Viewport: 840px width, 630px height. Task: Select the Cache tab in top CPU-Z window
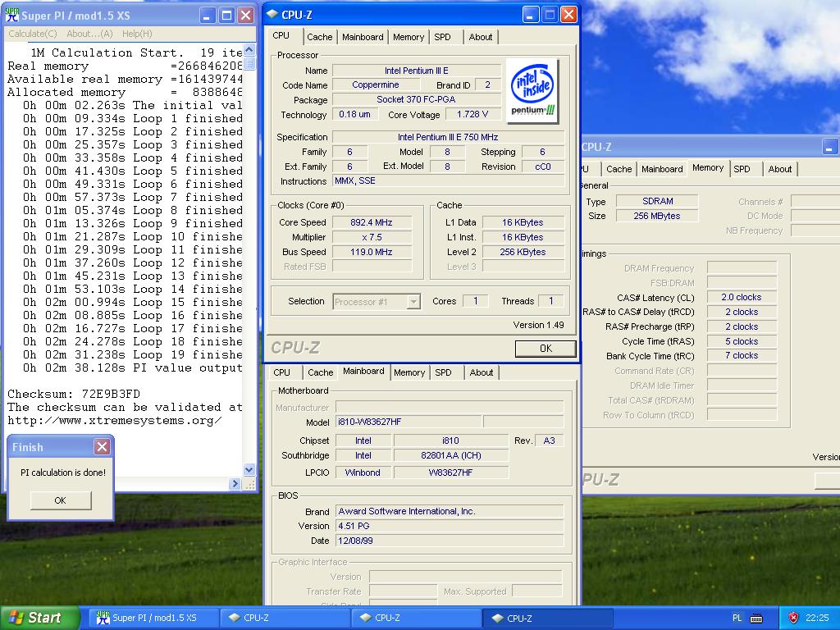pyautogui.click(x=319, y=37)
